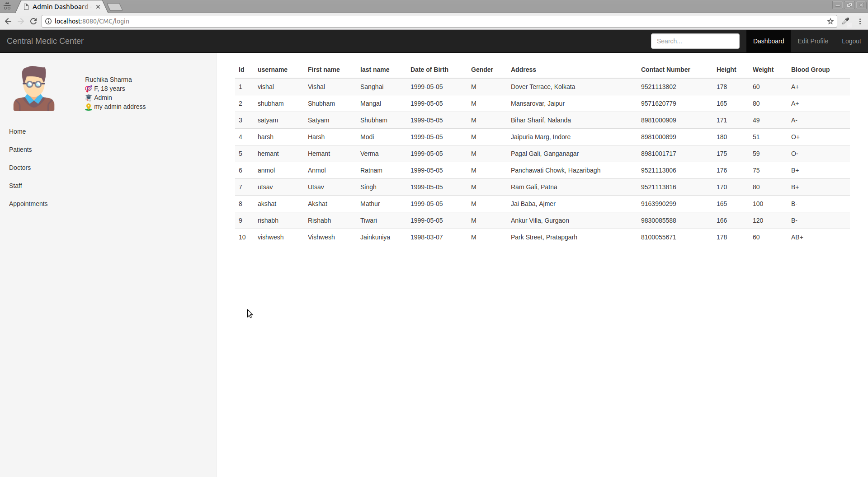Open Patients in the sidebar
The height and width of the screenshot is (477, 868).
[20, 150]
